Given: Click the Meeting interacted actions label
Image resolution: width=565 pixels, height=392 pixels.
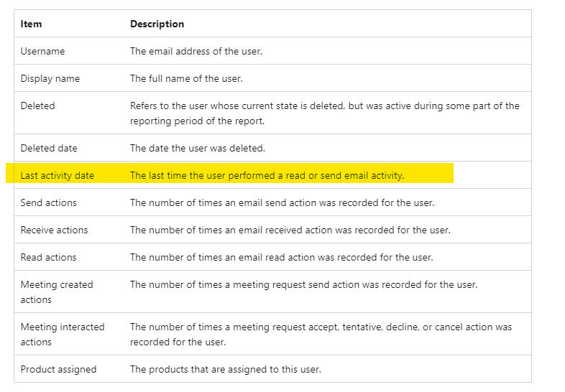Looking at the screenshot, I should click(62, 334).
